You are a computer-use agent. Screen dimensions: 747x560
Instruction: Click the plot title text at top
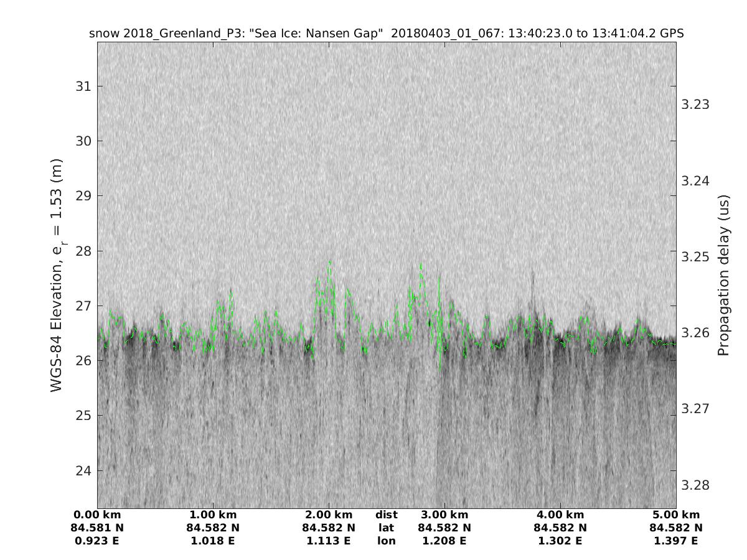pyautogui.click(x=387, y=34)
